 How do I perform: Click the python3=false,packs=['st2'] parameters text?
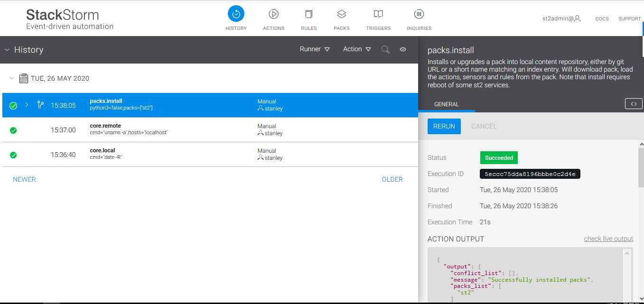click(x=121, y=108)
